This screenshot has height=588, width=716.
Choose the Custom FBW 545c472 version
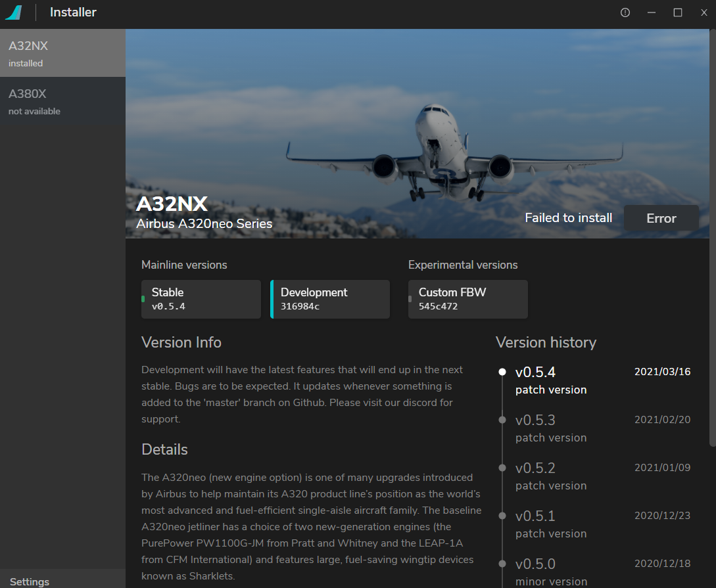[468, 299]
